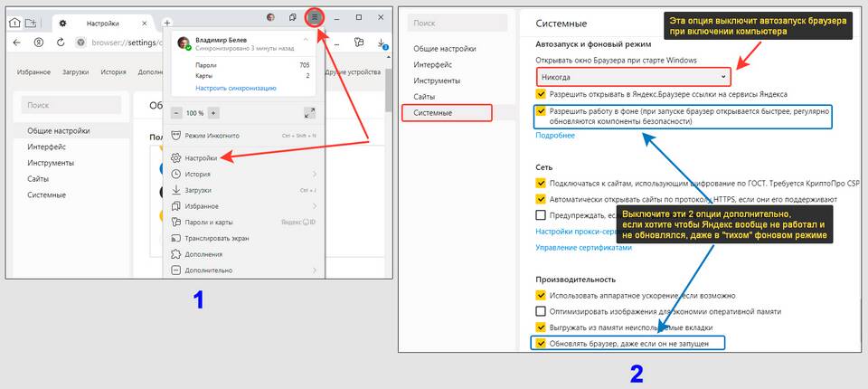Open the downloads icon with the blue badge
Viewport: 868px width, 389px height.
click(382, 43)
